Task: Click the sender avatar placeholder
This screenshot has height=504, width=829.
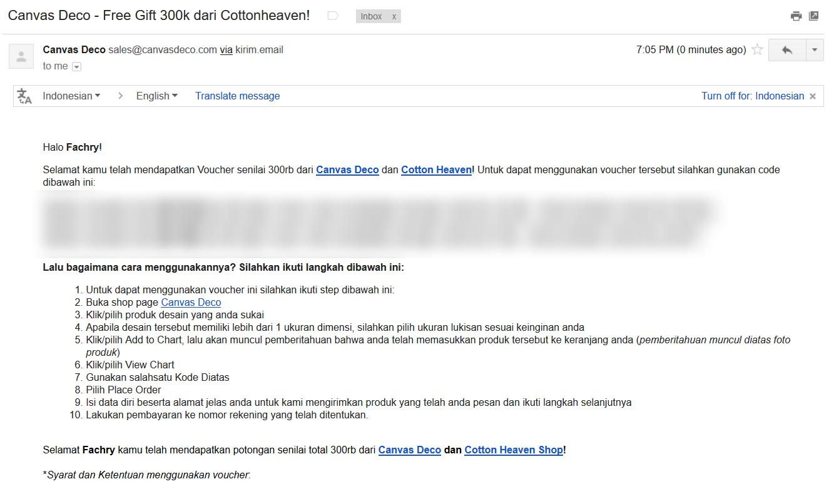Action: click(x=21, y=56)
